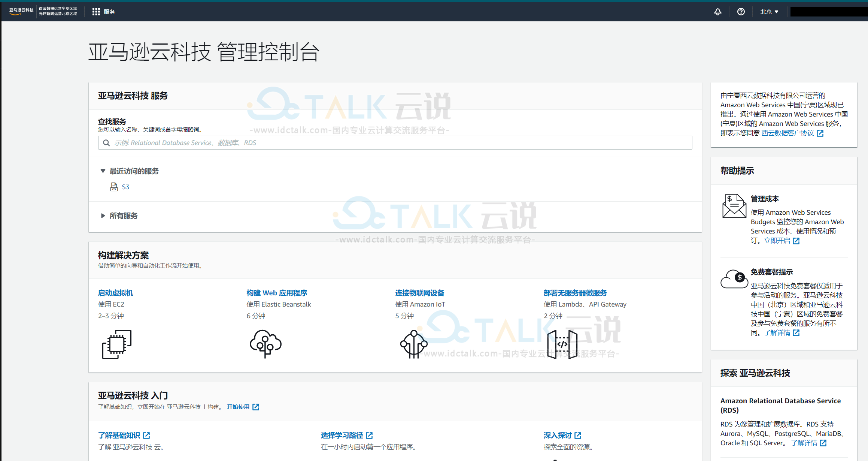Open the services grid icon
The width and height of the screenshot is (868, 461).
coord(96,12)
